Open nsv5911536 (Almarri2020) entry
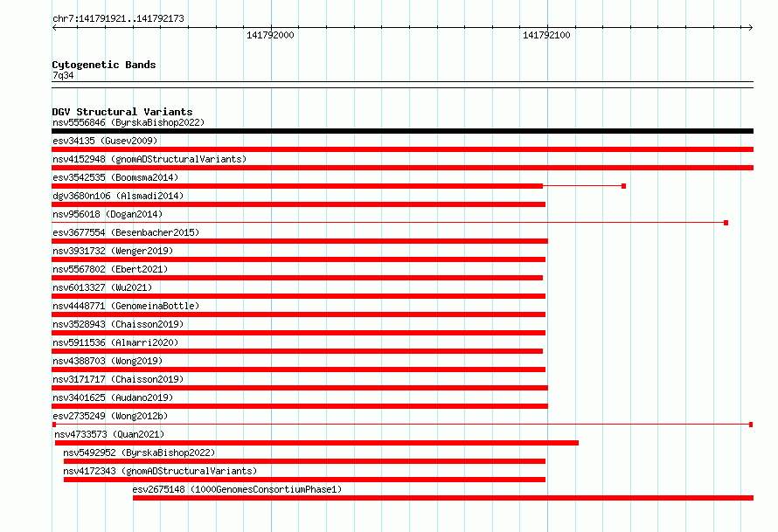The width and height of the screenshot is (778, 532). (x=115, y=342)
